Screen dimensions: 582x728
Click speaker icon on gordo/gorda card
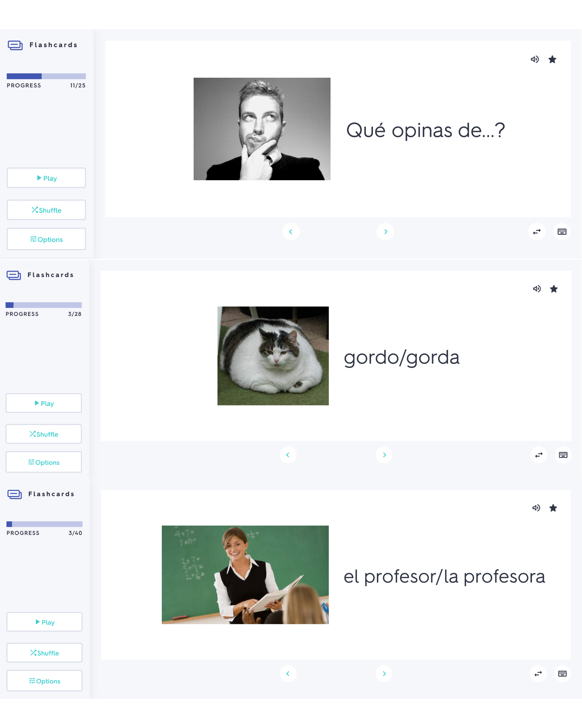tap(537, 289)
